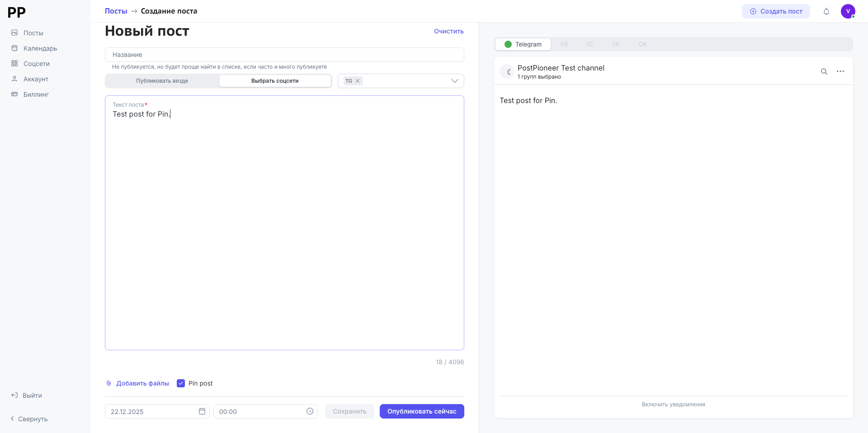This screenshot has height=433, width=868.
Task: Click Добавить файлы attachment link
Action: click(x=142, y=383)
